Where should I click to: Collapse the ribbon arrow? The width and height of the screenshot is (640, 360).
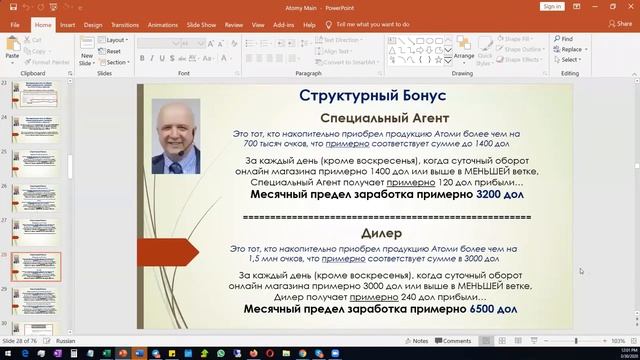coord(634,74)
